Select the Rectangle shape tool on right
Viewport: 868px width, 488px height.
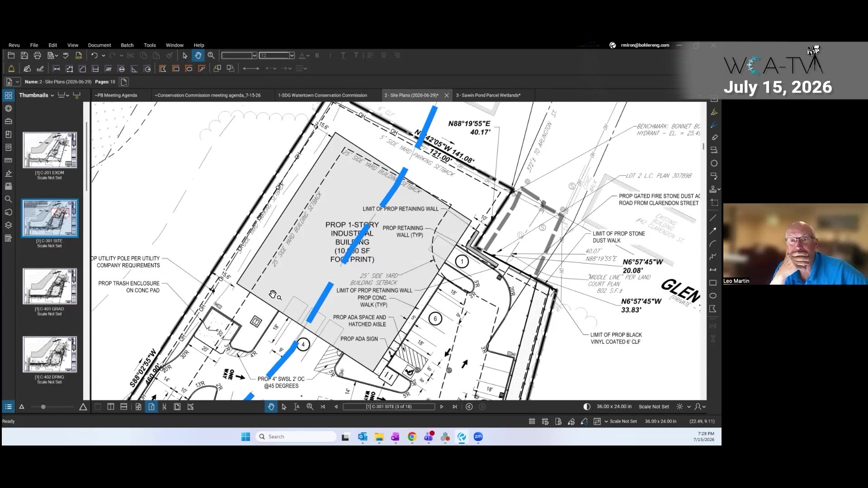tap(713, 283)
